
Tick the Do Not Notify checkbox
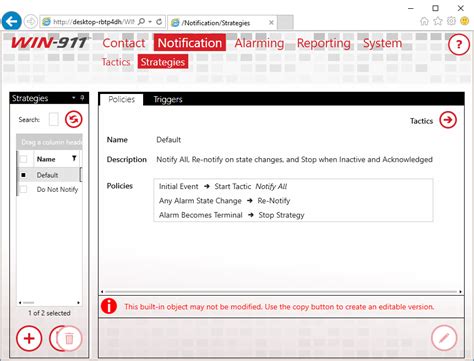click(x=24, y=189)
